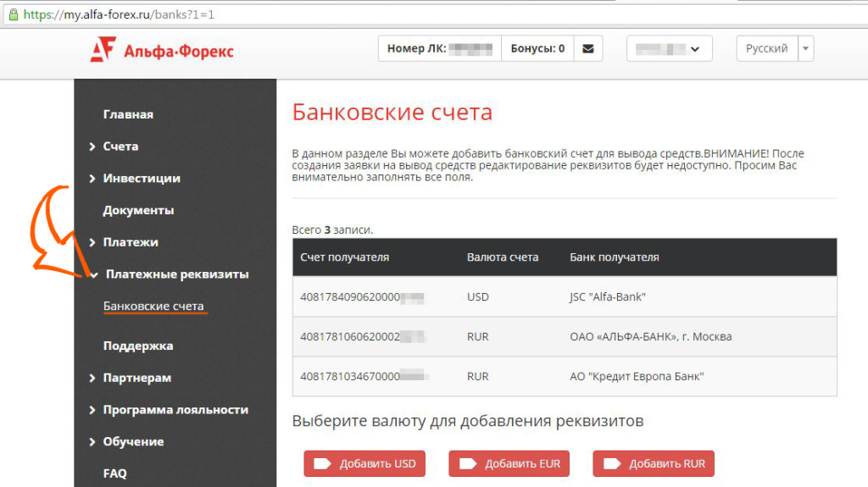Open messages via the envelope icon
The height and width of the screenshot is (487, 868).
pyautogui.click(x=588, y=49)
